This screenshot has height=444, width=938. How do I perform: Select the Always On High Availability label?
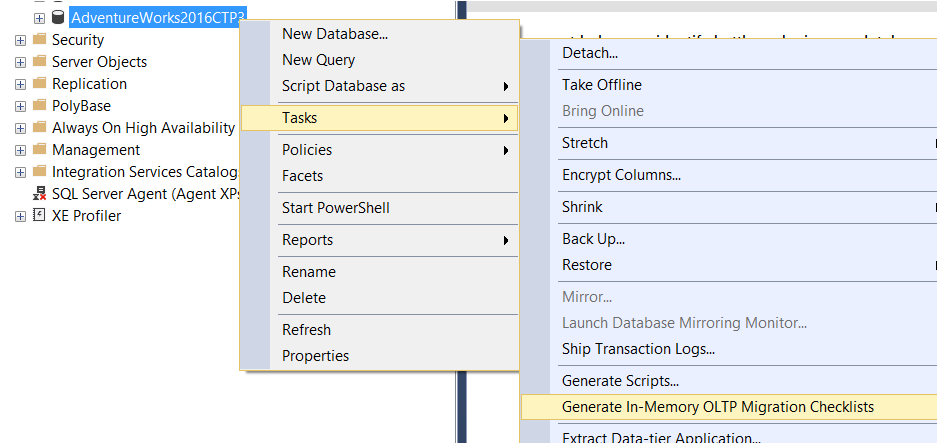point(144,128)
